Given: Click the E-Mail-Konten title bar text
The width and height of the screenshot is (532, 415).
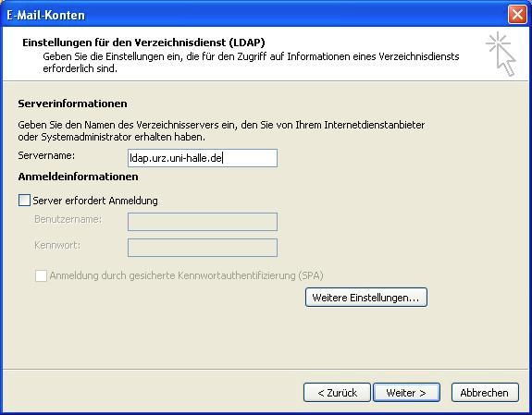Looking at the screenshot, I should coord(45,16).
